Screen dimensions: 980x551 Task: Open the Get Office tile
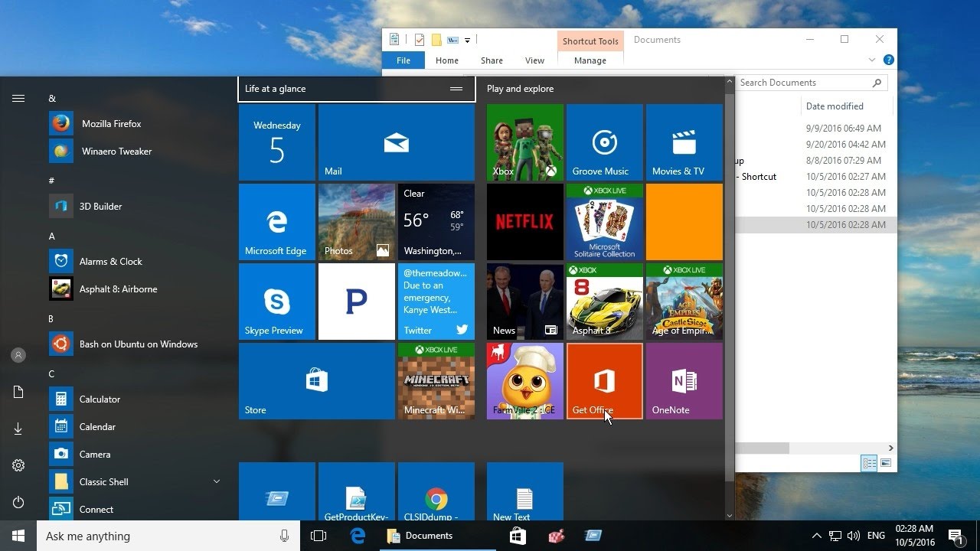click(605, 381)
